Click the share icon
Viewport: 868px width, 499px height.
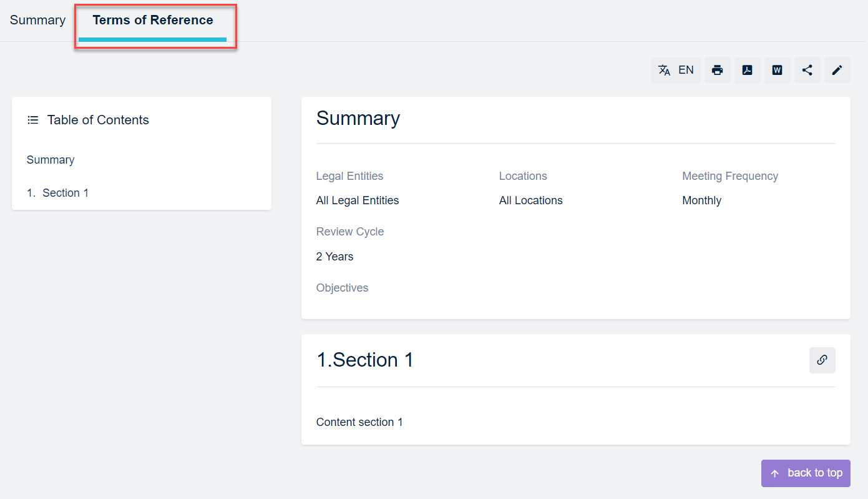point(807,70)
